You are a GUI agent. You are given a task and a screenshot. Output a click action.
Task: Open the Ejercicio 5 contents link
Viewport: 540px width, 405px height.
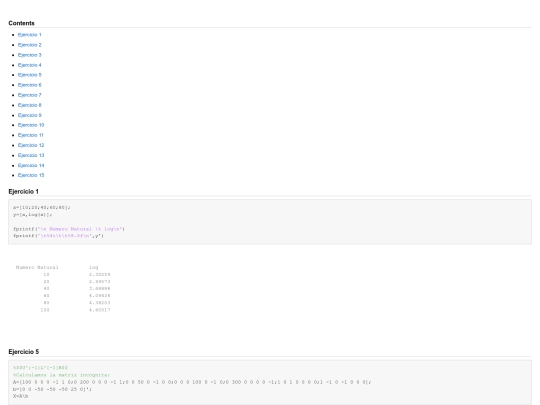[30, 75]
